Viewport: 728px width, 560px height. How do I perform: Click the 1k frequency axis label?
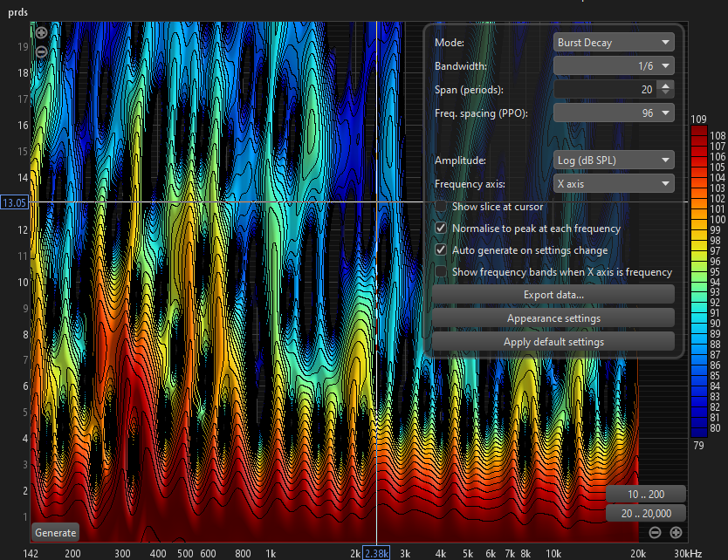point(271,554)
